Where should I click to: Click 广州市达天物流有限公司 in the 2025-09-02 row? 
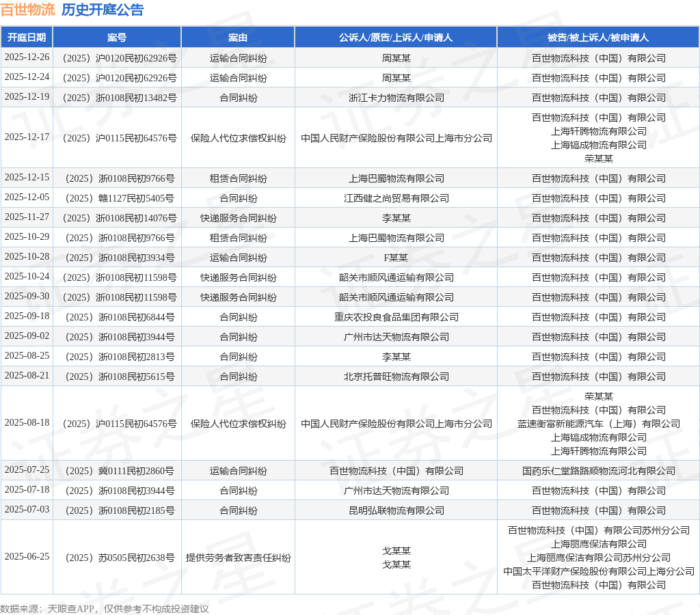(x=396, y=336)
